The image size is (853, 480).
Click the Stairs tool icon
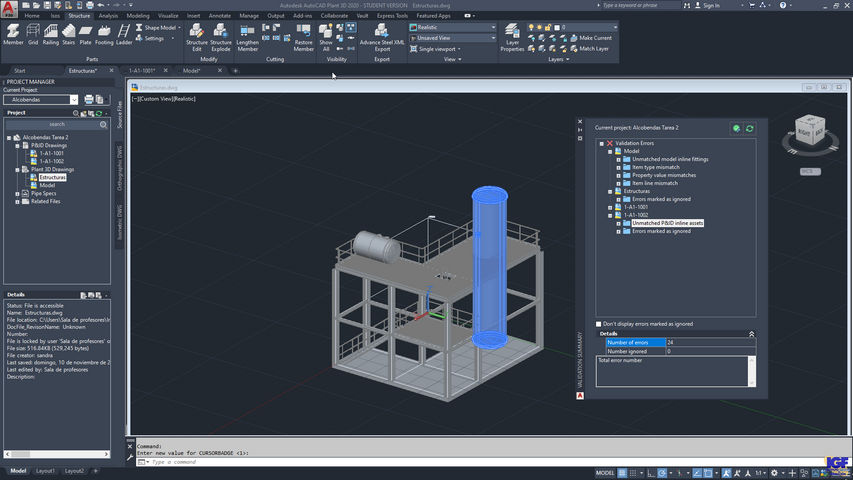[x=68, y=33]
